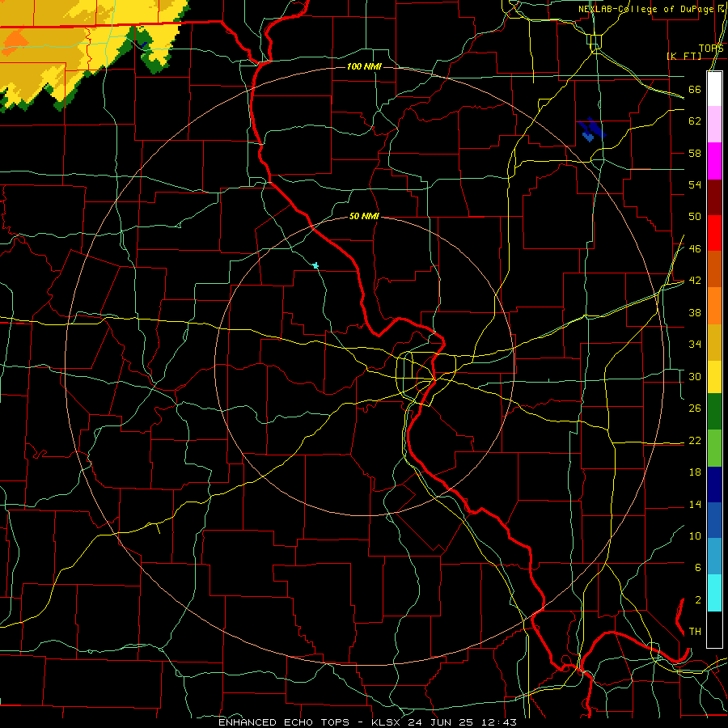Click the 62 legend value

(695, 121)
